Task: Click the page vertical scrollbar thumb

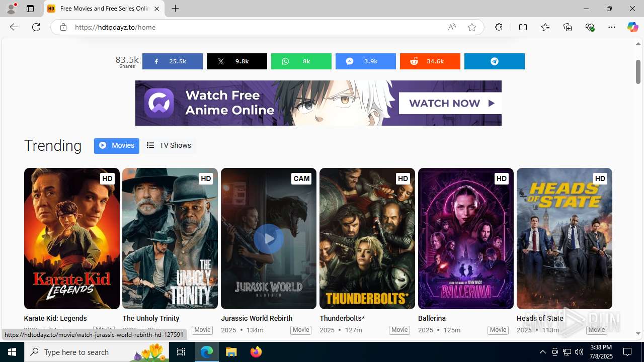Action: 638,72
